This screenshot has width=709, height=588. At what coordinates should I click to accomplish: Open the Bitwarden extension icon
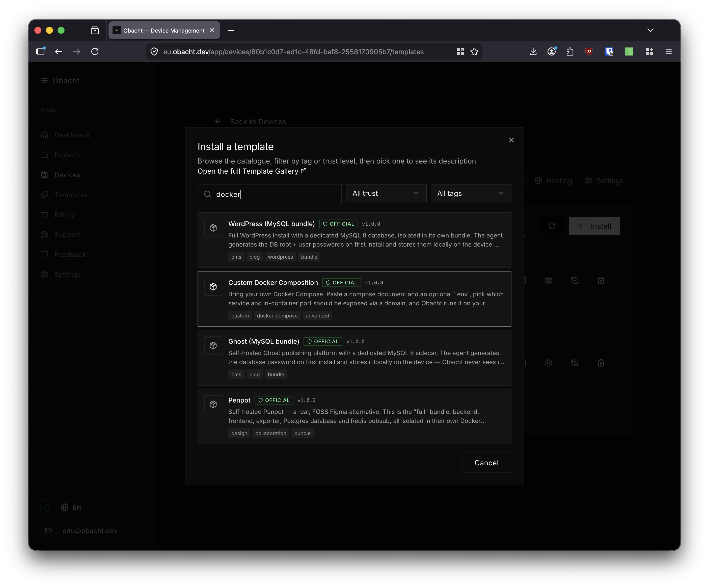[609, 51]
